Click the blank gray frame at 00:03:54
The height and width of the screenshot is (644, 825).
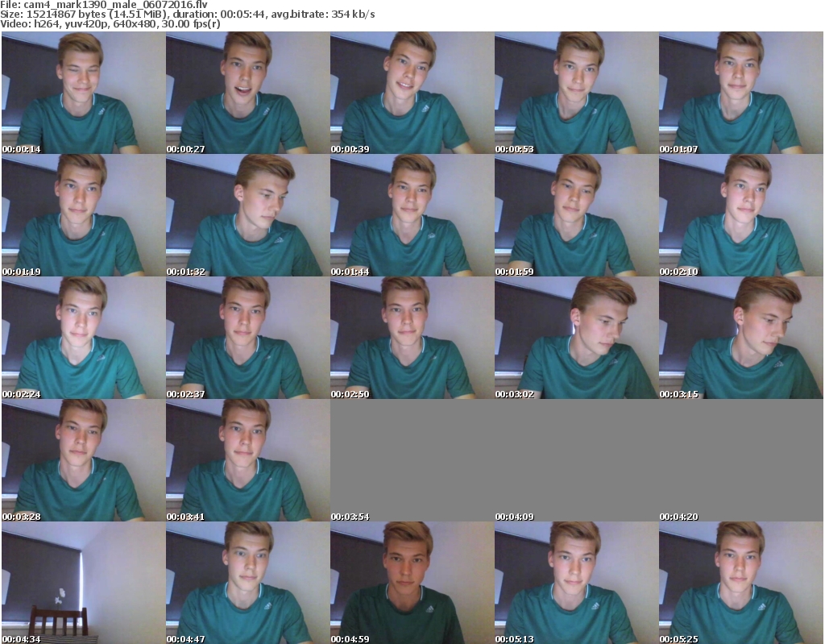tap(412, 460)
